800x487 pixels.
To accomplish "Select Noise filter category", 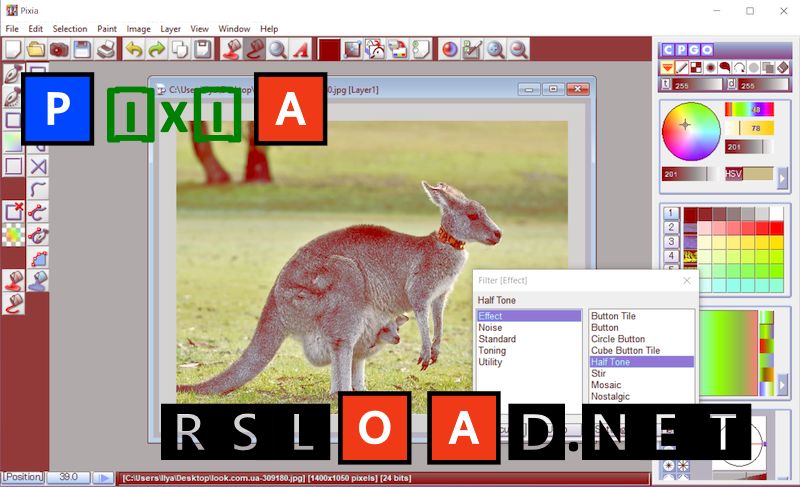I will point(490,327).
